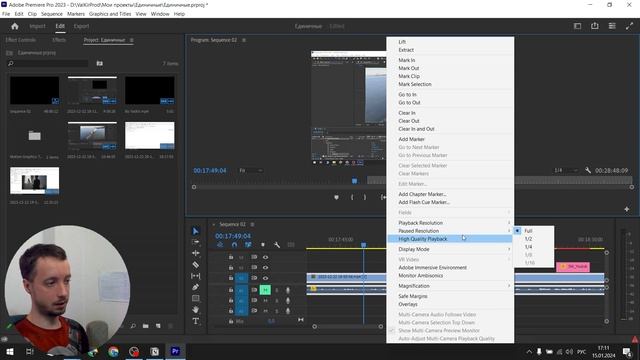Toggle eye visibility on middle video track
This screenshot has width=640, height=360.
265,267
